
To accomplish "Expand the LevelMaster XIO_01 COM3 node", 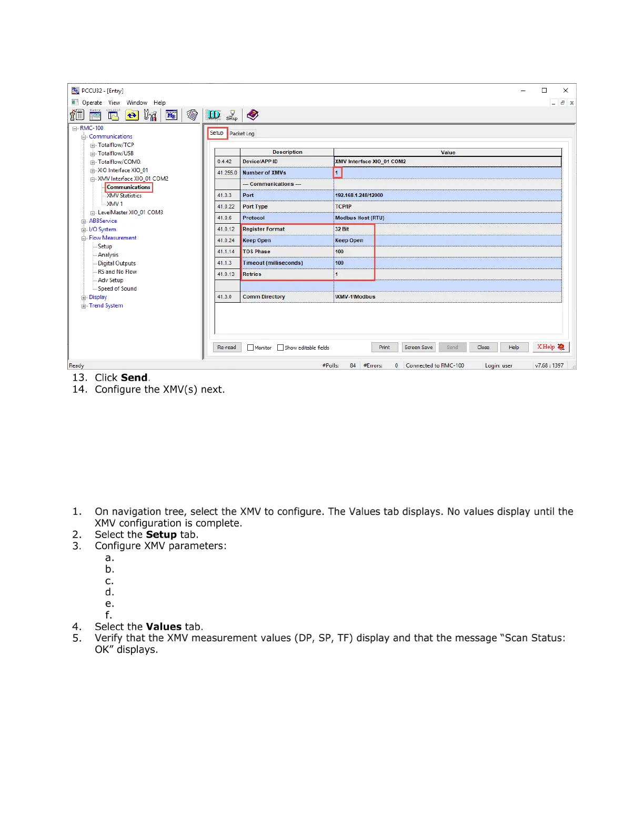I will (x=93, y=213).
